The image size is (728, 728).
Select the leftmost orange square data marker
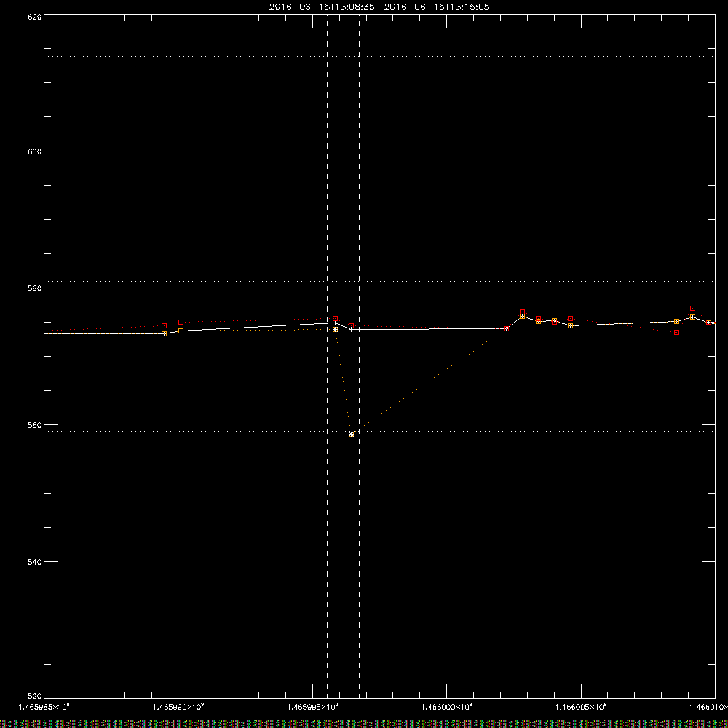pos(165,334)
